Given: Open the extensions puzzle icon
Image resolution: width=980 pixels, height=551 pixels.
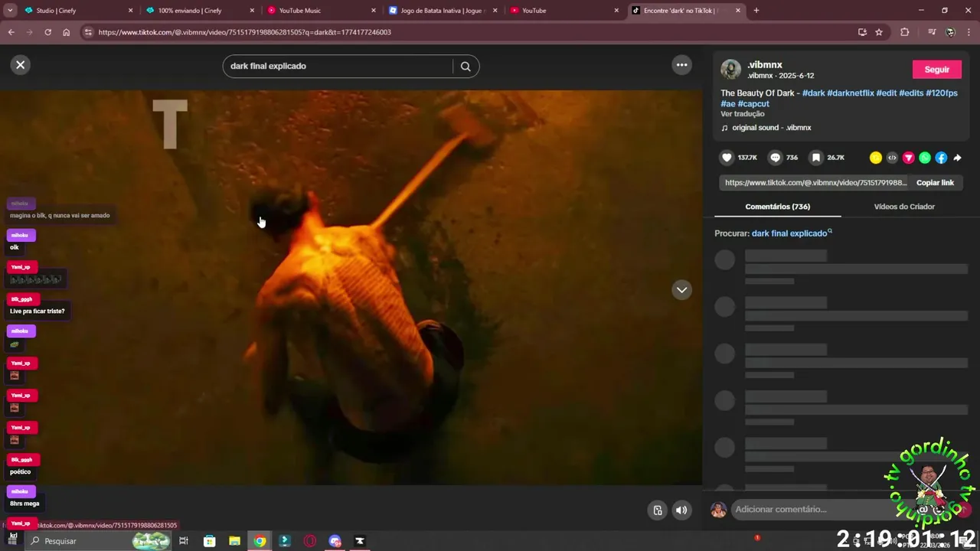Looking at the screenshot, I should coord(905,32).
